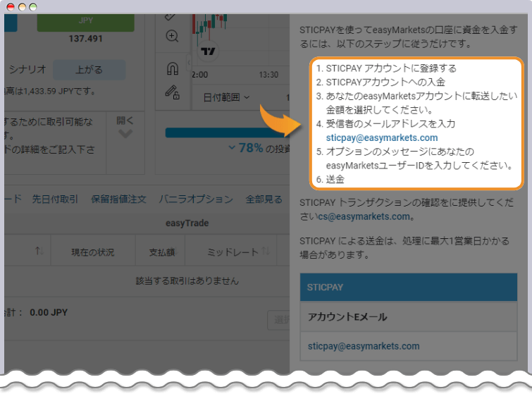Click the panel collapse handle beside chart

click(x=189, y=63)
